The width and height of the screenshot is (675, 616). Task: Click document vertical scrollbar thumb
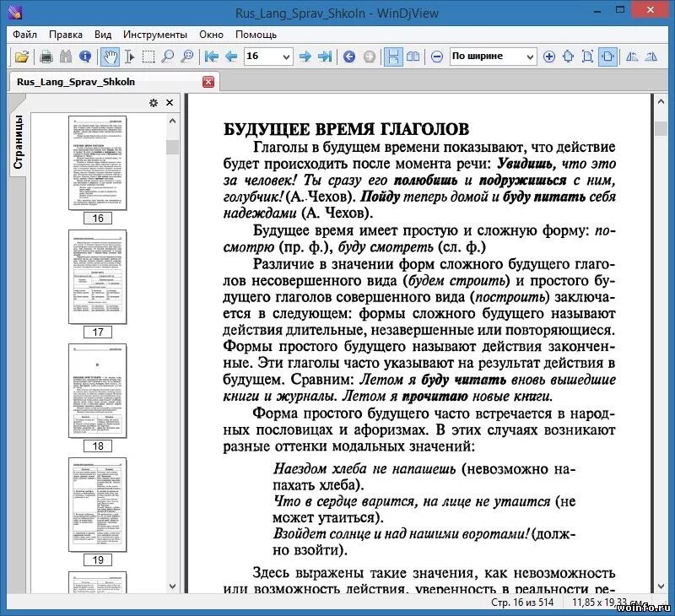(x=661, y=129)
